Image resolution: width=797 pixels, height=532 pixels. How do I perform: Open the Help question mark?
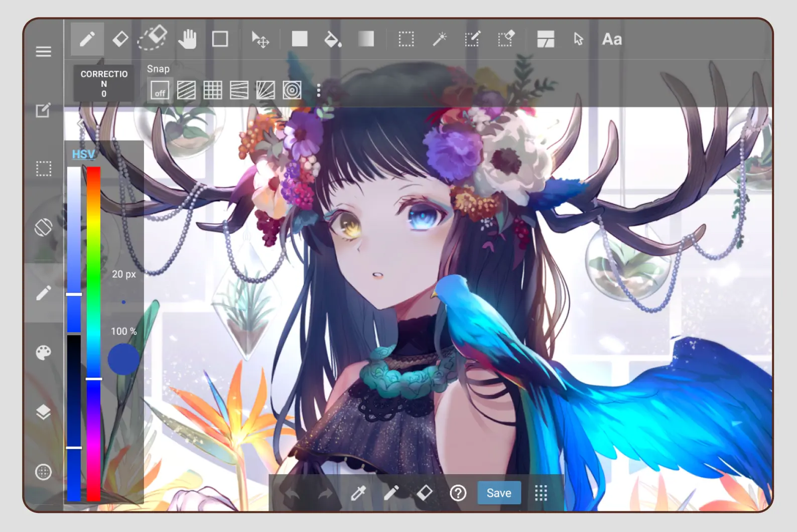458,493
